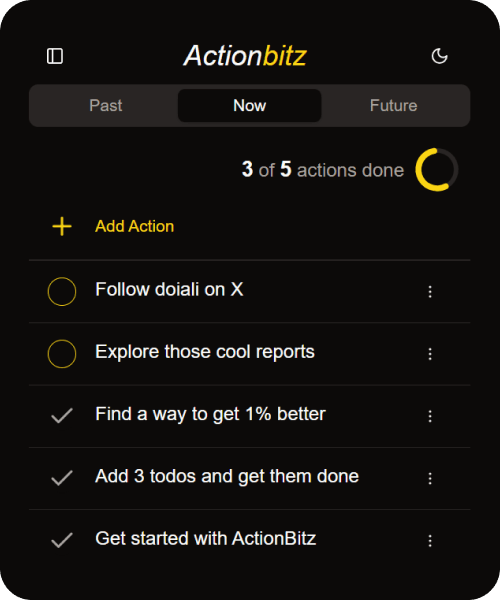Open three-dot menu for 'Find a way to get 1% better'
The width and height of the screenshot is (500, 600).
click(430, 416)
